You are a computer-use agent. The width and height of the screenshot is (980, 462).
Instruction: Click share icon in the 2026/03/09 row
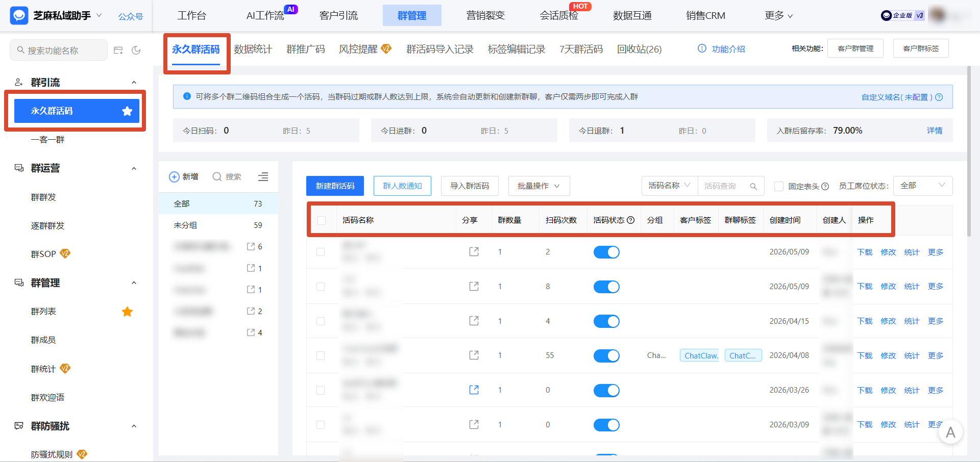(474, 424)
